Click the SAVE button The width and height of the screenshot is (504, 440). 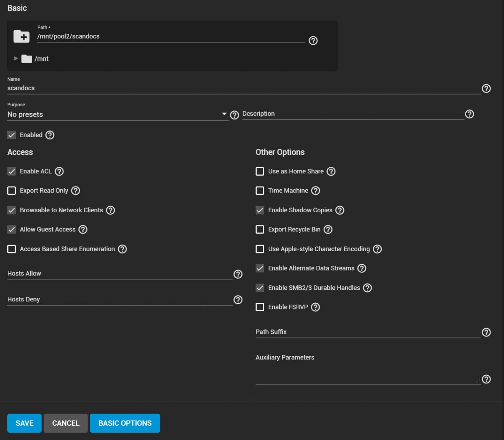(25, 423)
